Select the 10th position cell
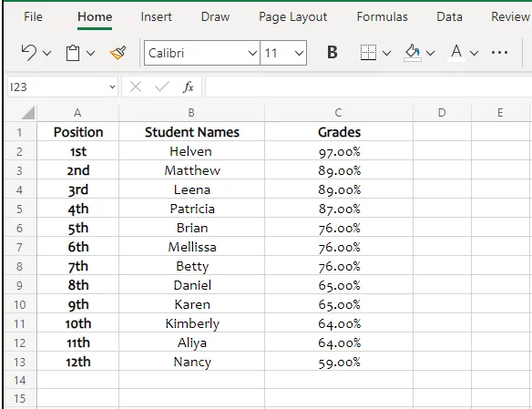Image resolution: width=532 pixels, height=409 pixels. point(78,323)
